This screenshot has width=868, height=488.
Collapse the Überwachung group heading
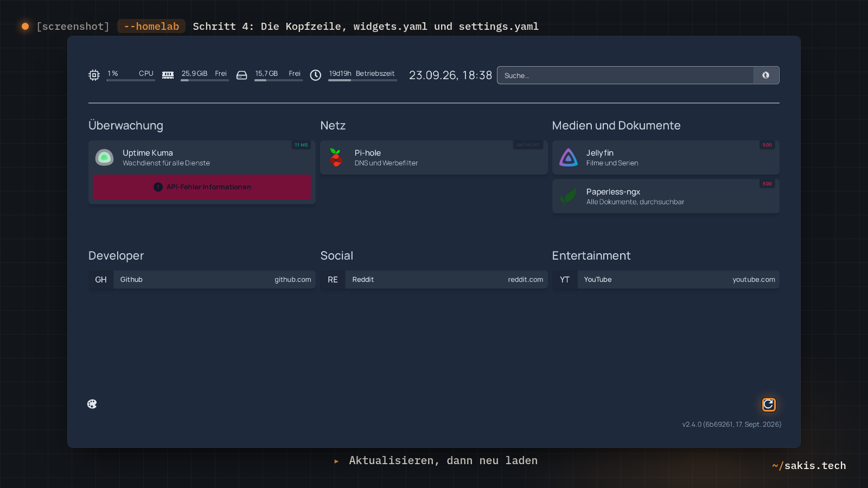126,126
